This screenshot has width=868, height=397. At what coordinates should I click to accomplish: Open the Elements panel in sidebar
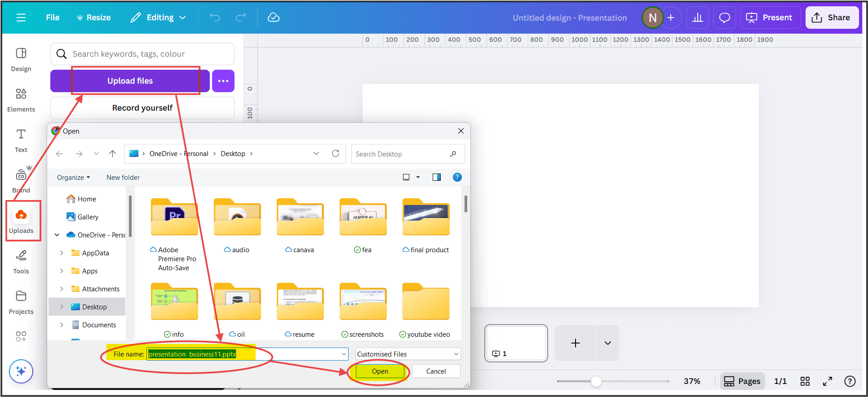tap(21, 100)
